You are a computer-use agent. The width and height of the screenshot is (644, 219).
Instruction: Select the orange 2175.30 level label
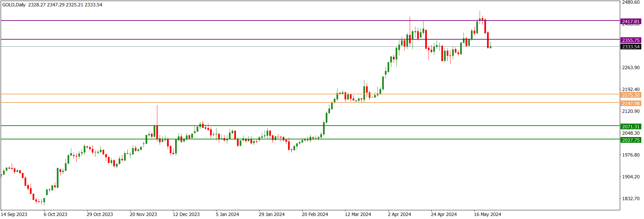pos(631,95)
